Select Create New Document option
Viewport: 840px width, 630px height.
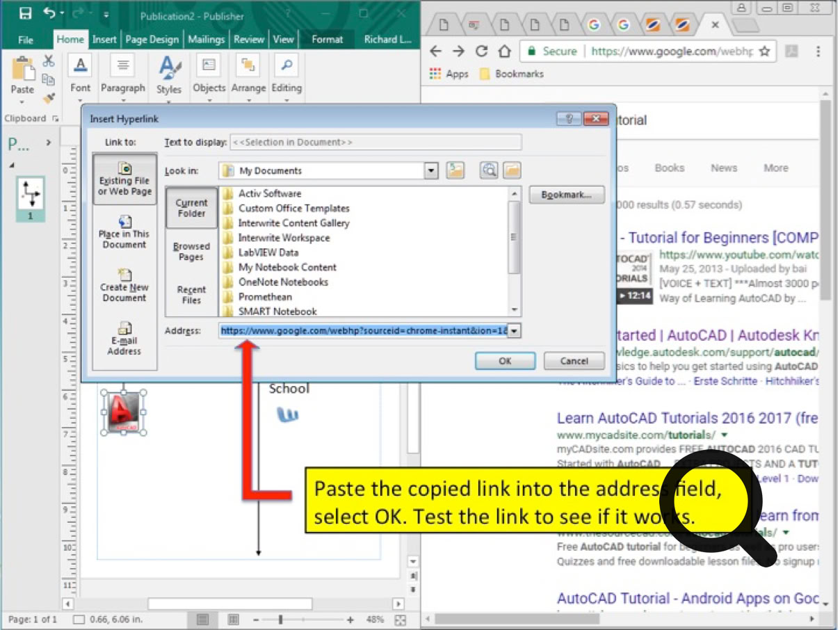coord(124,286)
